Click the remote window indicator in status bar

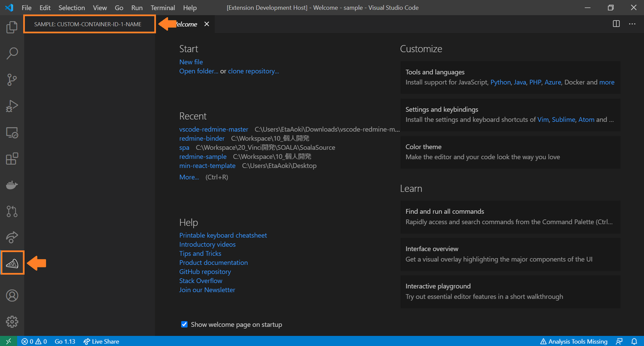coord(9,341)
